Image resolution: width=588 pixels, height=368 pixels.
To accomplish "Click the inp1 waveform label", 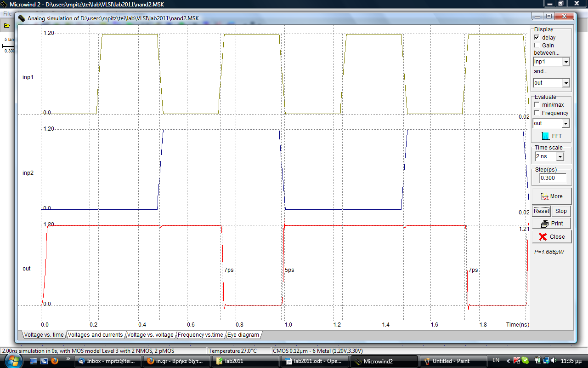I will click(x=28, y=77).
